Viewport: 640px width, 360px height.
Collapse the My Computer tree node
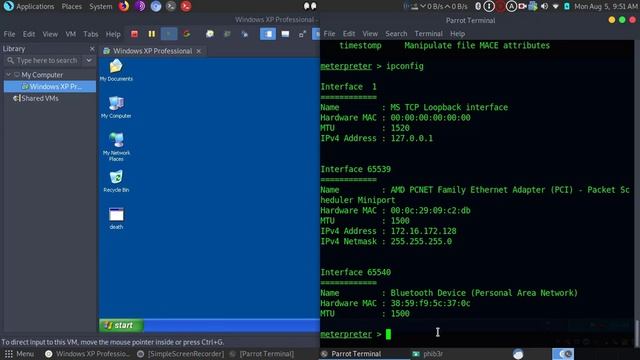8,75
